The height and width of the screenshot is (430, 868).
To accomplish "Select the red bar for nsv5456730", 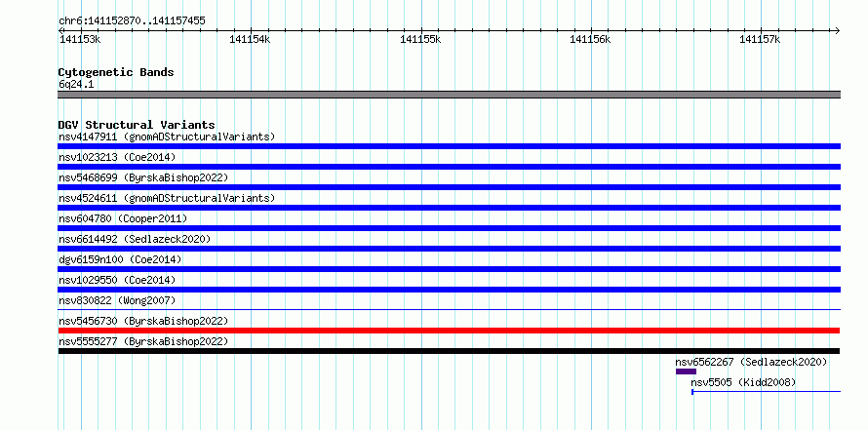I will pos(449,331).
